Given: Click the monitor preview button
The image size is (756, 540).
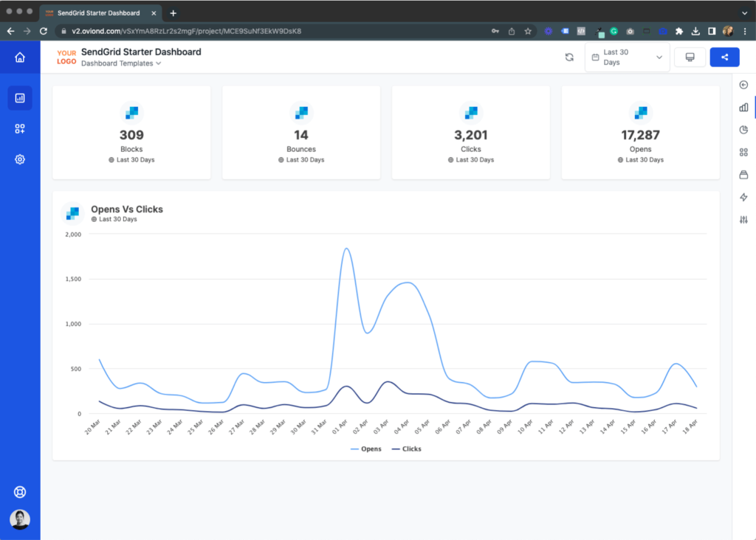Looking at the screenshot, I should tap(690, 58).
